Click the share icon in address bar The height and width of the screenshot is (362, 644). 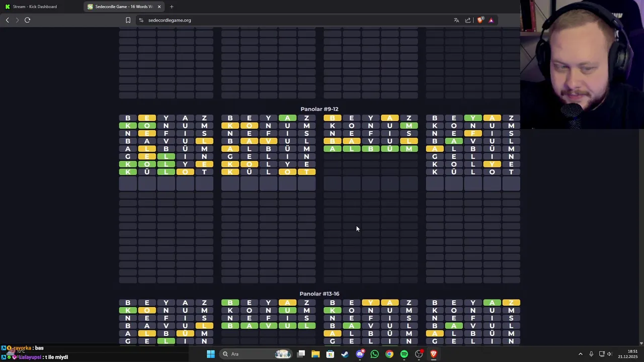pyautogui.click(x=468, y=20)
